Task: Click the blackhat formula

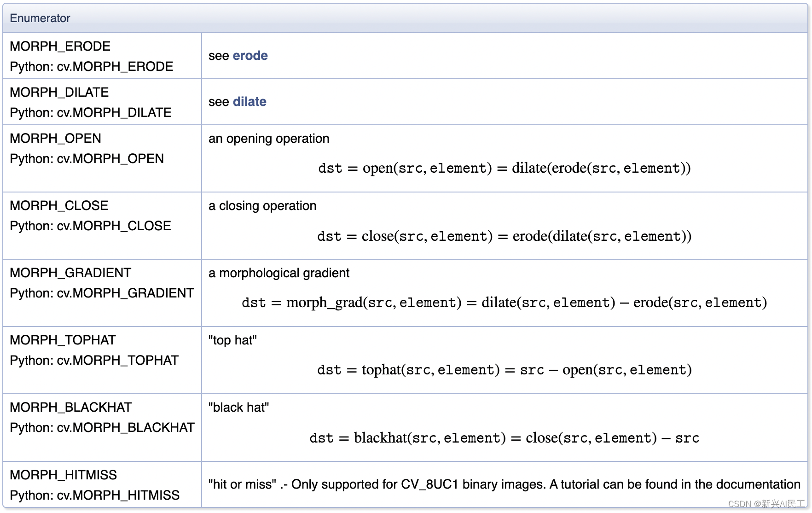Action: (x=504, y=437)
